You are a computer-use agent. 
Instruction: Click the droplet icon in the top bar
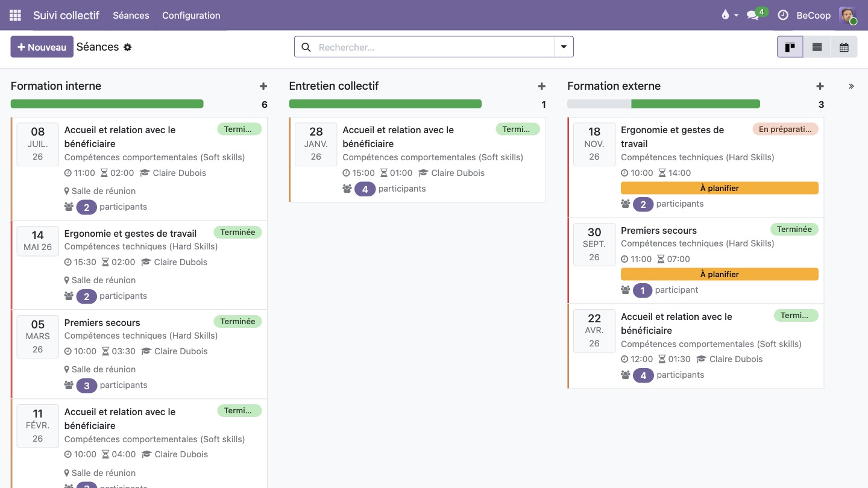pos(725,15)
